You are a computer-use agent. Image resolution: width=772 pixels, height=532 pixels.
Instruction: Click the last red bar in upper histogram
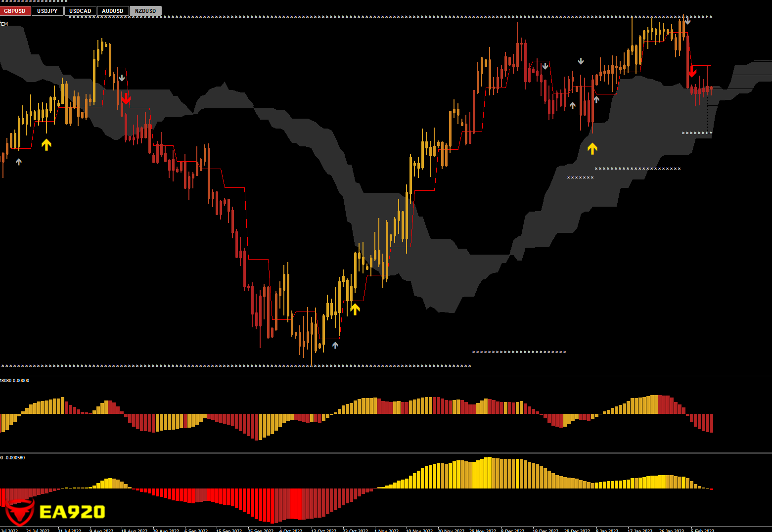click(711, 423)
